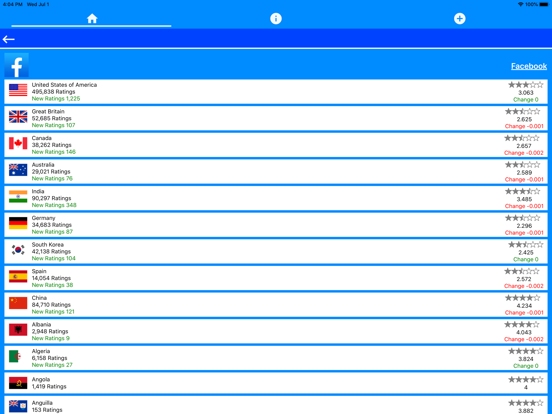The width and height of the screenshot is (552, 414).
Task: Select 'Germany' country name
Action: (x=43, y=218)
